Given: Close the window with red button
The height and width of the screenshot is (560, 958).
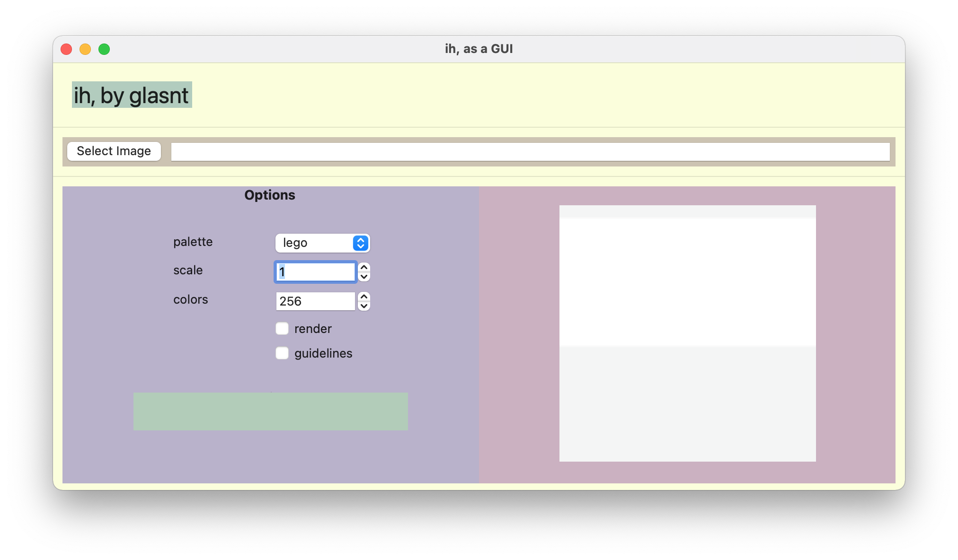Looking at the screenshot, I should pyautogui.click(x=66, y=49).
